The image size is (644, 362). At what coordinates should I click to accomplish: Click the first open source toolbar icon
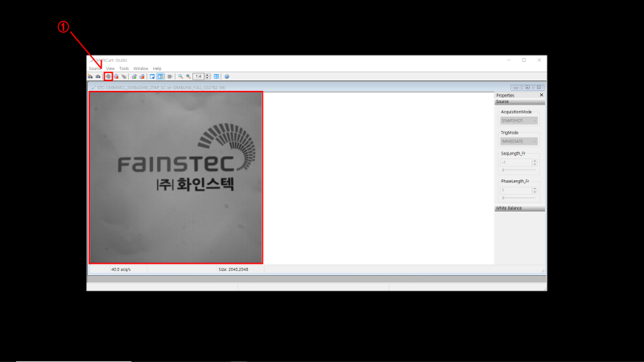[x=90, y=76]
